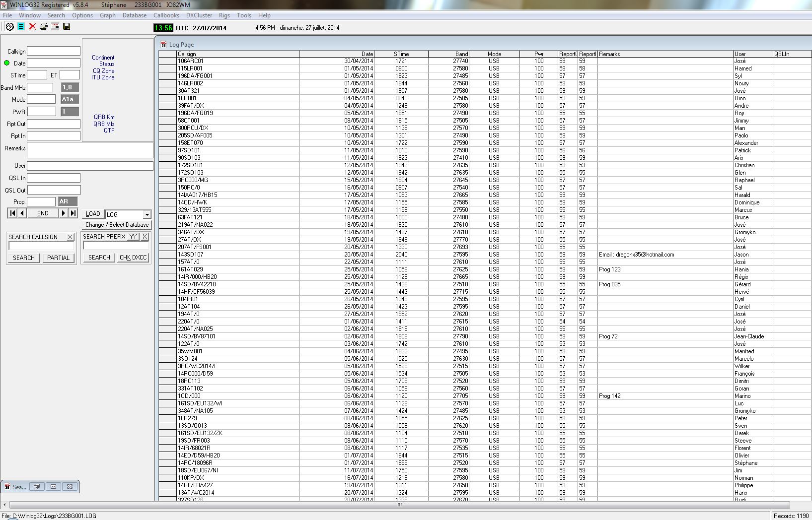Select callsign cell 143SD107
This screenshot has width=812, height=520.
[238, 255]
